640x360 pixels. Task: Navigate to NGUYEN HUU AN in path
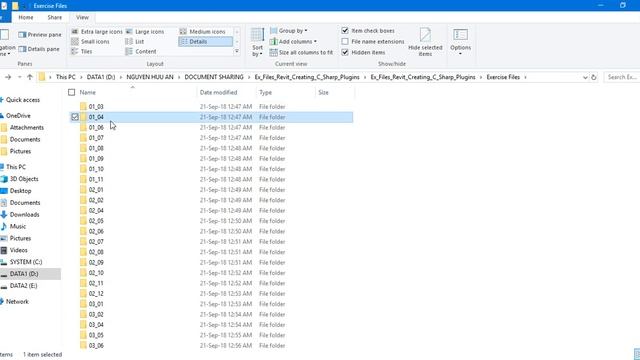[150, 77]
